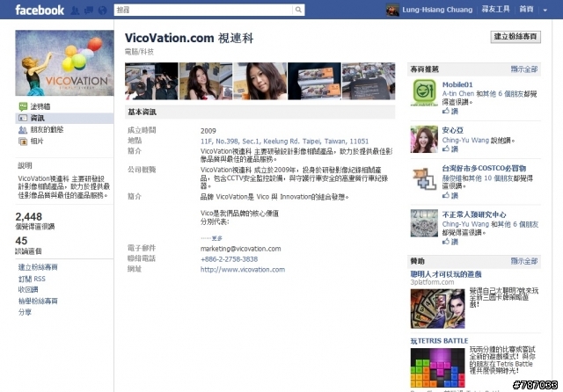Open http://www.vicovation.com website link

coord(243,269)
